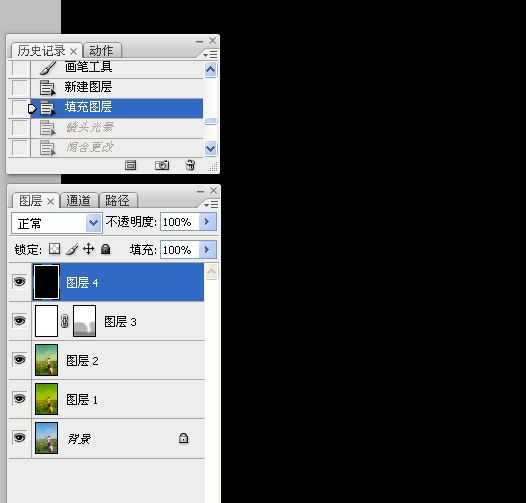This screenshot has height=503, width=526.
Task: Set history brush source for 混合更改
Action: [x=19, y=148]
